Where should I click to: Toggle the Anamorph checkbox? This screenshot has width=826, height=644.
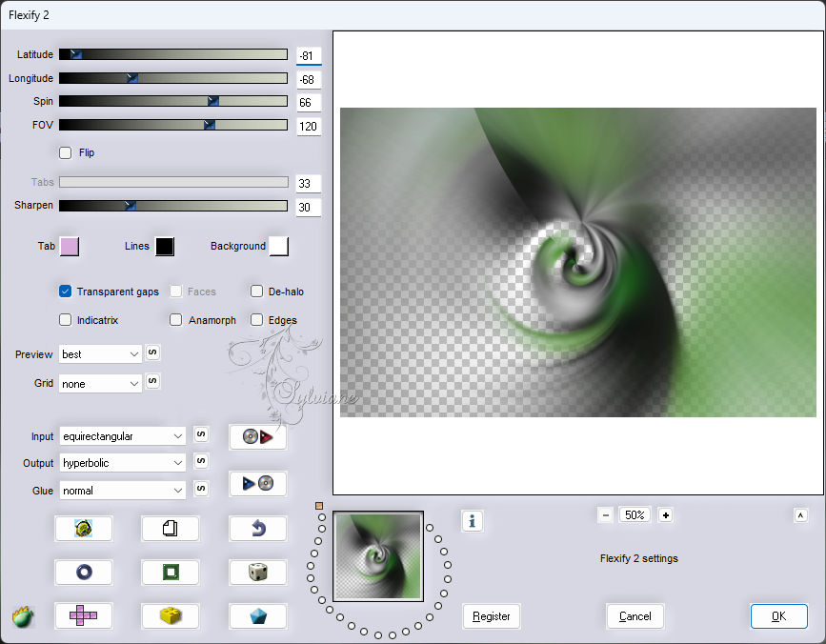point(176,320)
